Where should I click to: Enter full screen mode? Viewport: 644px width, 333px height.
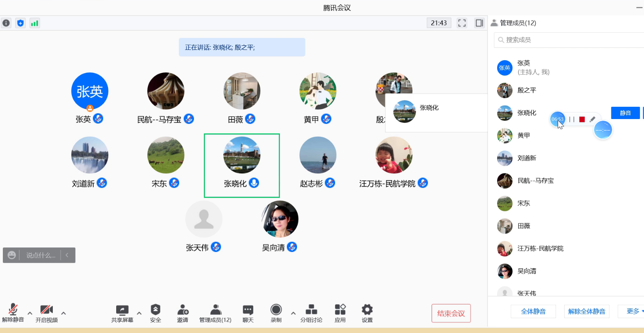click(462, 23)
